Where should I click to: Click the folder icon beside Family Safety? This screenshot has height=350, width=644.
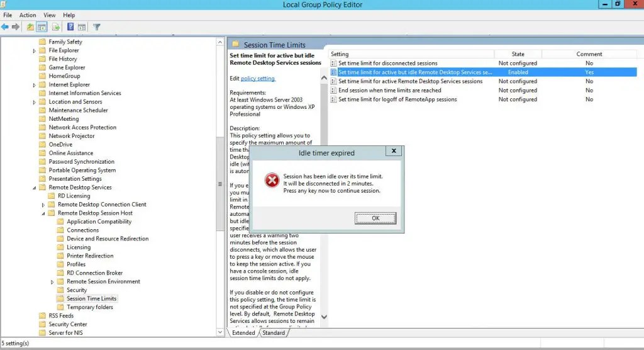[42, 42]
